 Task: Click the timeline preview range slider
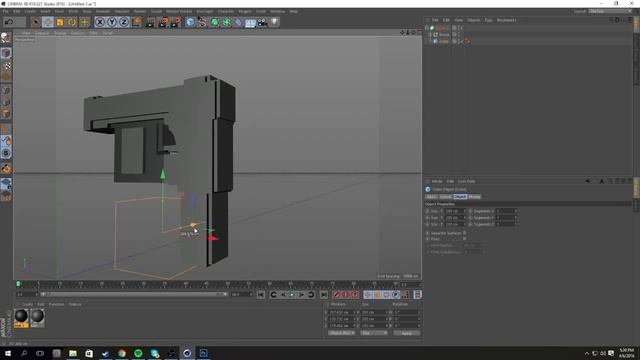133,294
